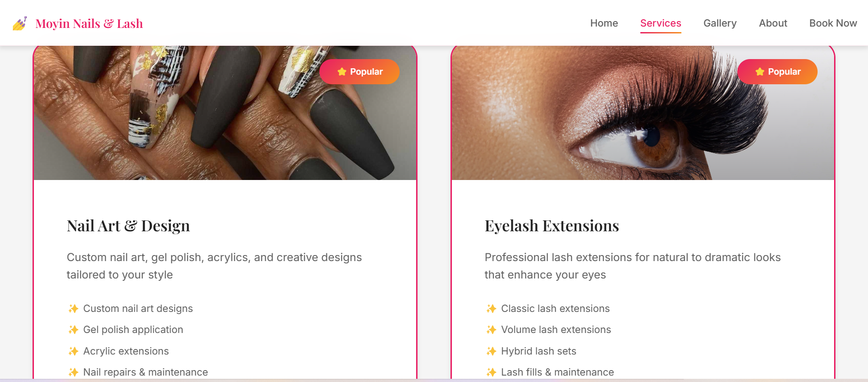
Task: Click sparkle icon beside Gel polish application
Action: 73,330
